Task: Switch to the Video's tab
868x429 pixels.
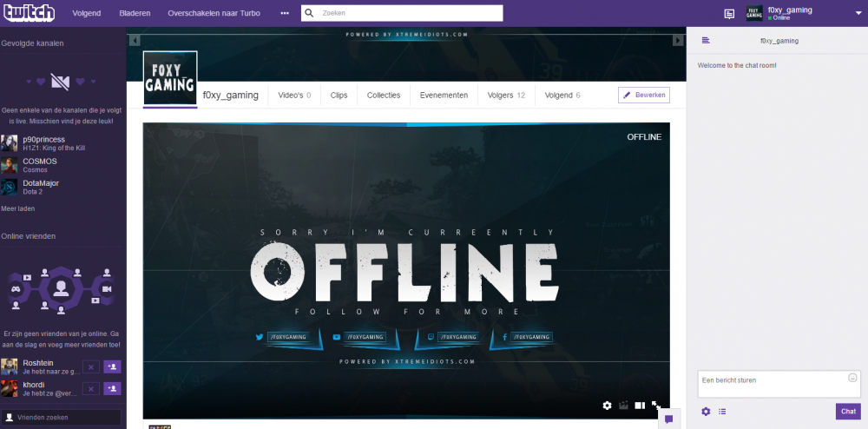Action: click(x=294, y=96)
